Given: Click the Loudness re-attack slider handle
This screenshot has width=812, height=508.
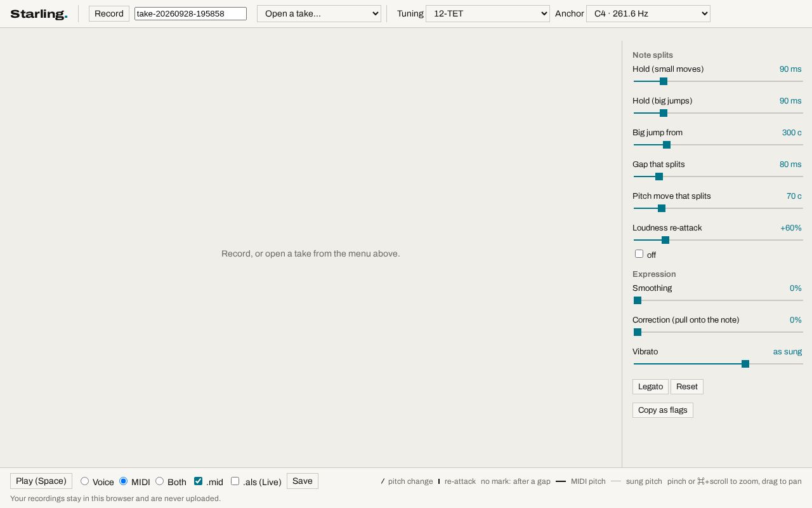Looking at the screenshot, I should (665, 240).
